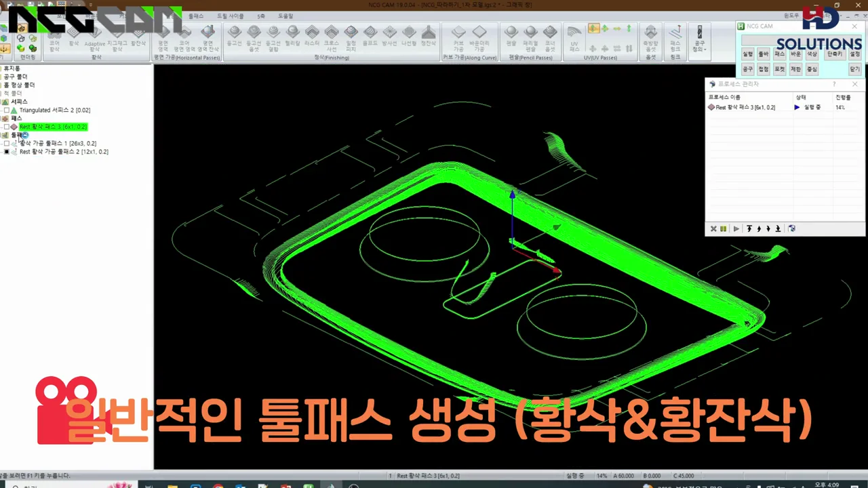868x488 pixels.
Task: Toggle Rest 황삭 가공 툴패스 2 checkbox
Action: click(x=7, y=152)
